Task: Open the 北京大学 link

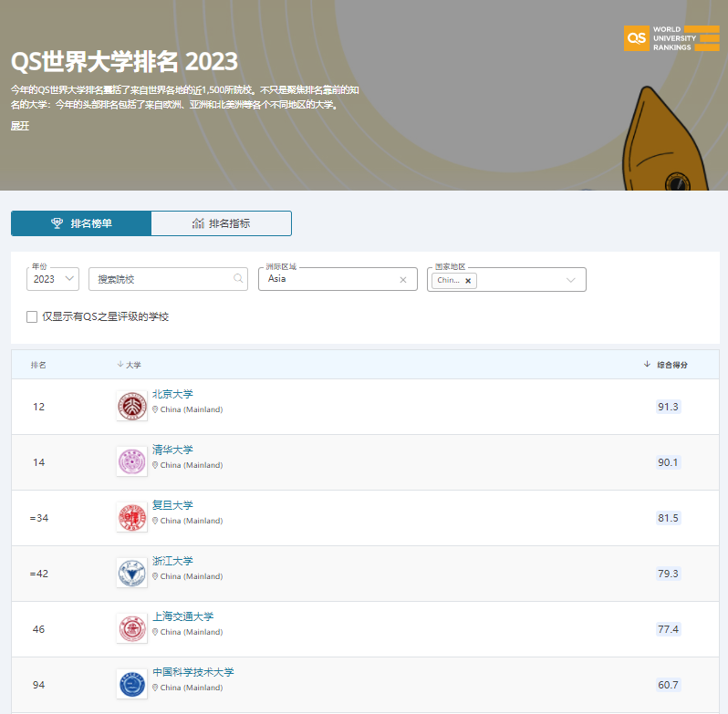Action: [x=172, y=394]
